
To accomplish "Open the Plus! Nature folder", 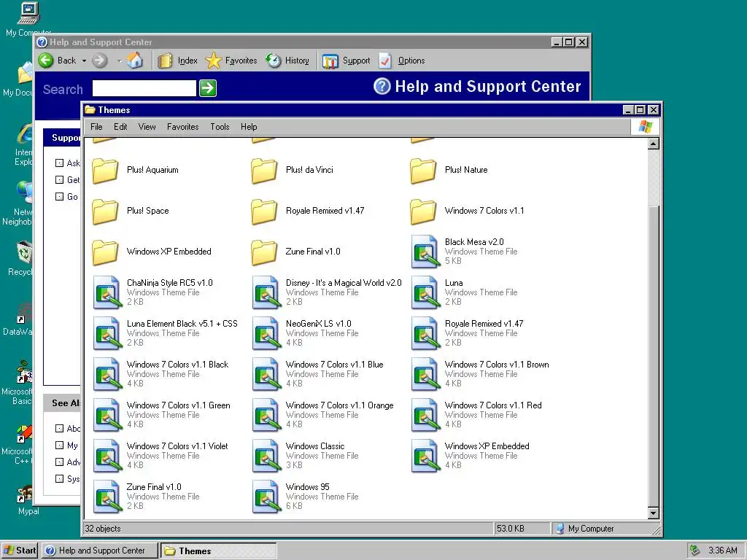I will point(449,171).
